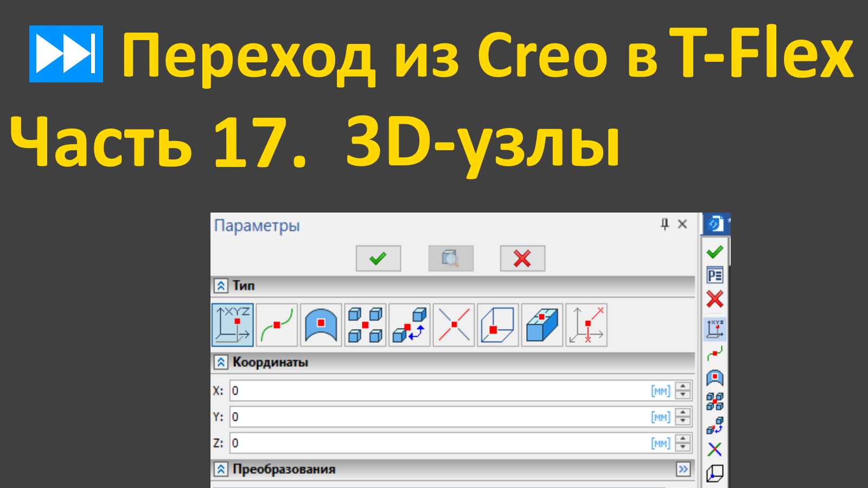Screen dimensions: 868x488
Task: Click the мм unit label of Y field
Action: pyautogui.click(x=661, y=417)
